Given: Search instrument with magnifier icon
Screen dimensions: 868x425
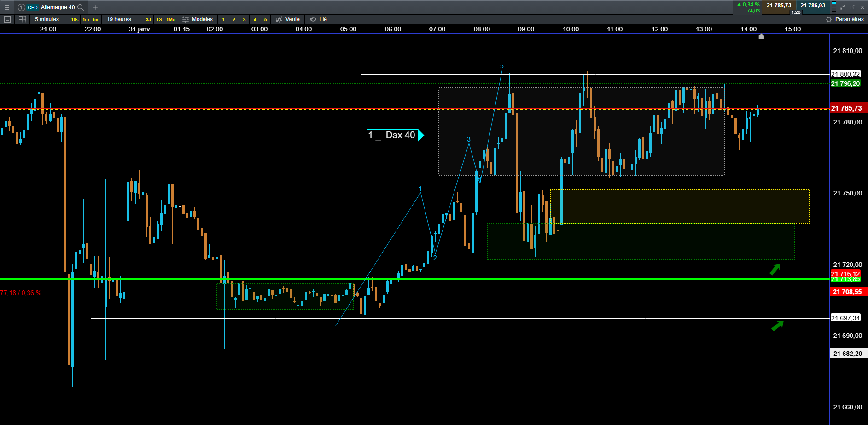Looking at the screenshot, I should tap(81, 7).
